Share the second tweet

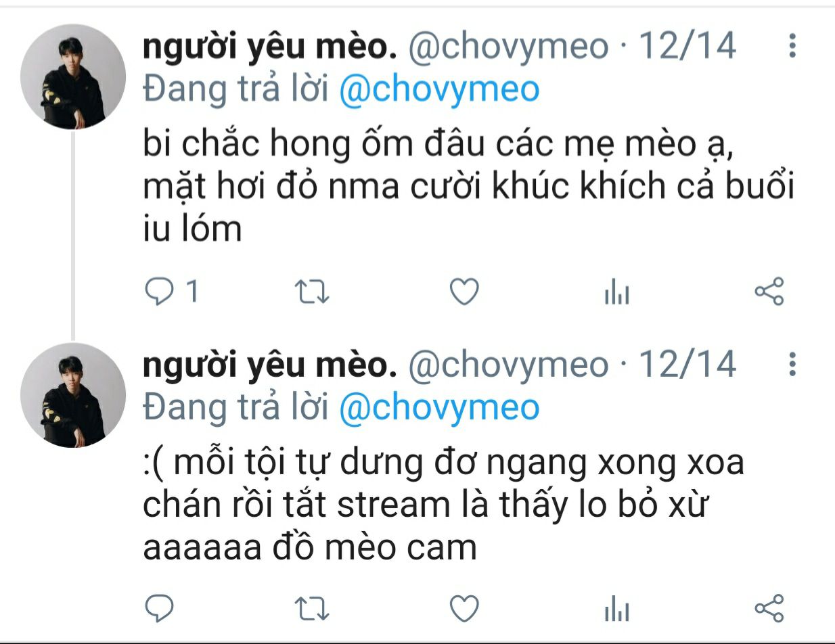pos(769,608)
